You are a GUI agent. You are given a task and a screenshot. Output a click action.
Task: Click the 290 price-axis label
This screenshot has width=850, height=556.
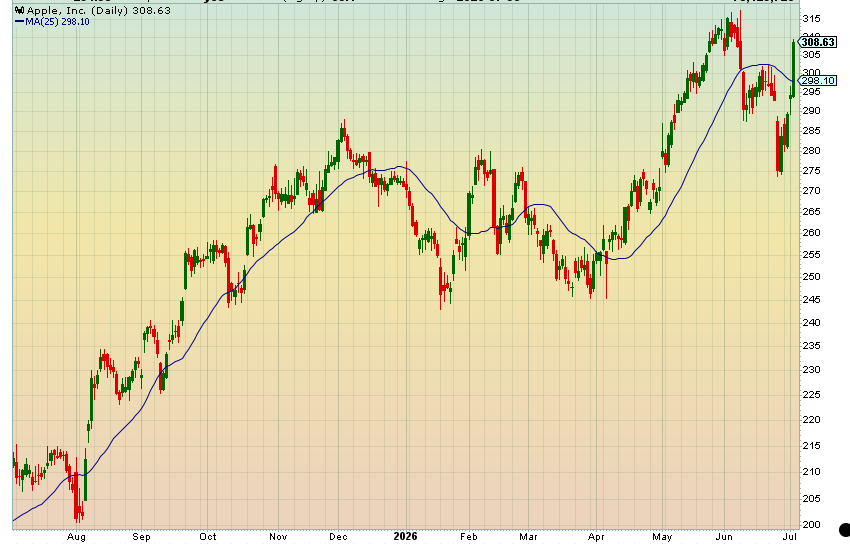pyautogui.click(x=812, y=111)
